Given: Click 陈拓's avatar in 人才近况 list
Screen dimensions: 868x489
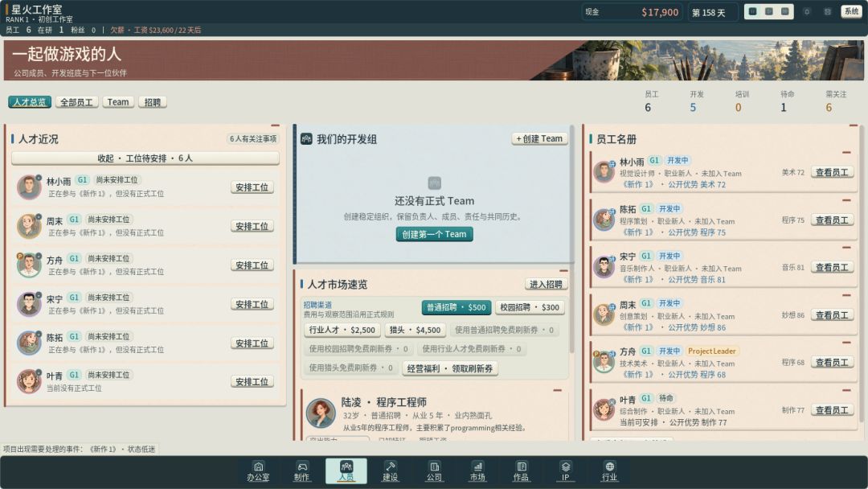Looking at the screenshot, I should 29,343.
